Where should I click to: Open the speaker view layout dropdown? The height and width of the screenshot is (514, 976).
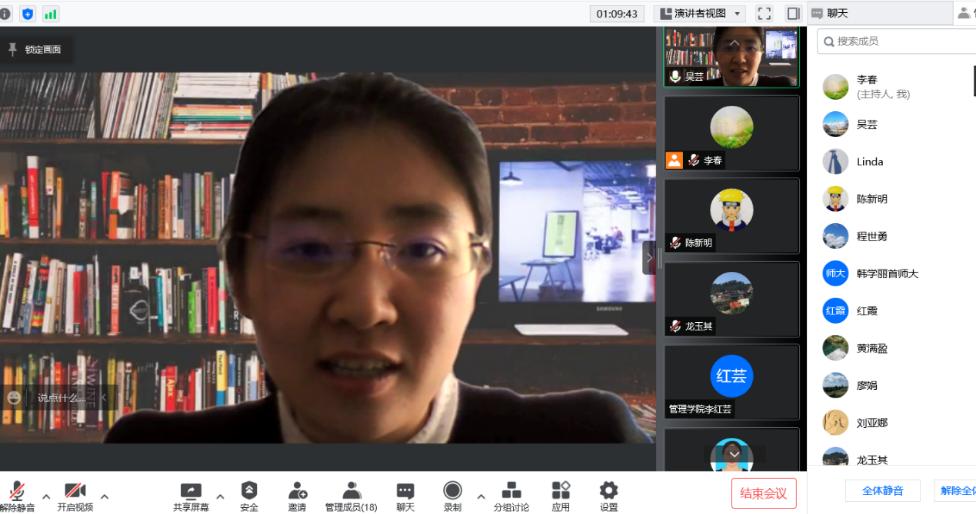click(700, 14)
